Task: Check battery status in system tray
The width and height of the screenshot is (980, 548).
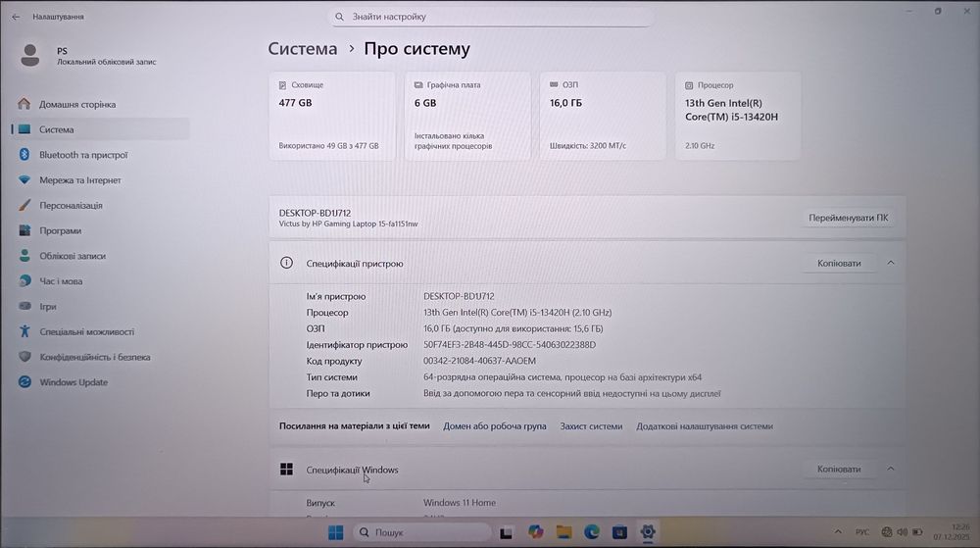Action: 917,532
